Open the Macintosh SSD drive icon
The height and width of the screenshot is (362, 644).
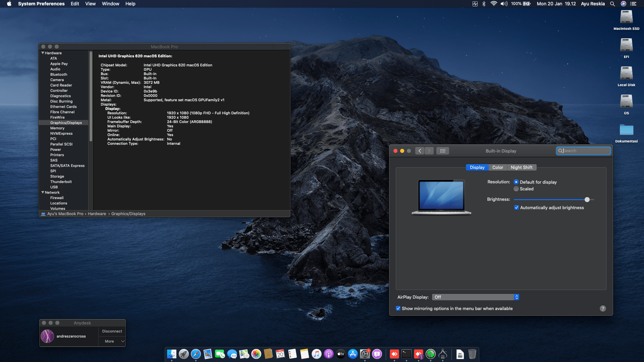626,17
